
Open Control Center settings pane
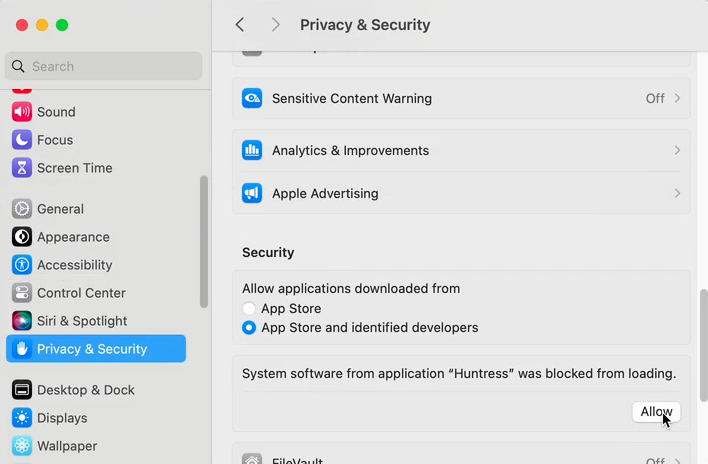click(x=81, y=293)
